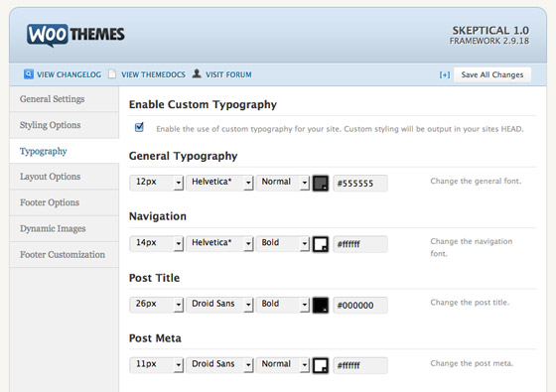
Task: Open Post Meta white color swatch
Action: (x=321, y=365)
